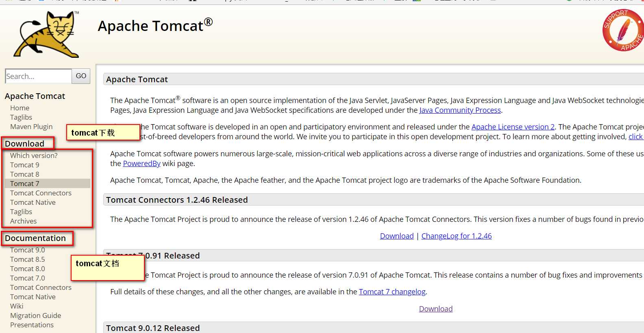
Task: Open Tomcat 8.0 documentation
Action: 28,269
